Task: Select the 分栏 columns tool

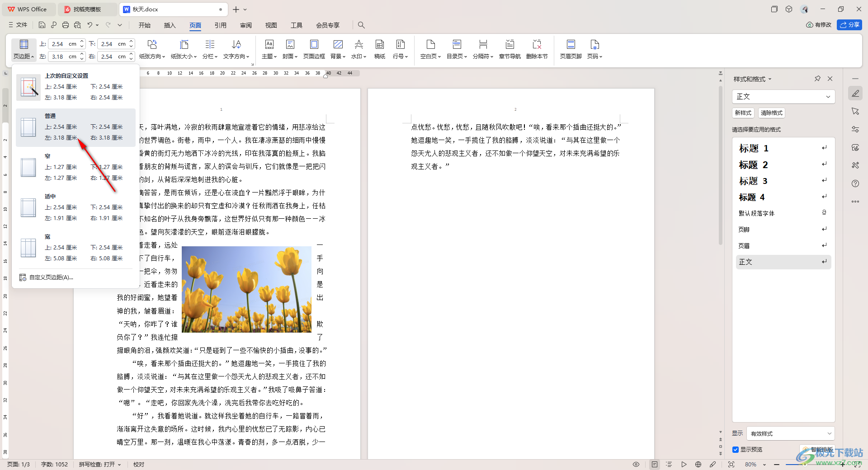Action: (x=210, y=50)
